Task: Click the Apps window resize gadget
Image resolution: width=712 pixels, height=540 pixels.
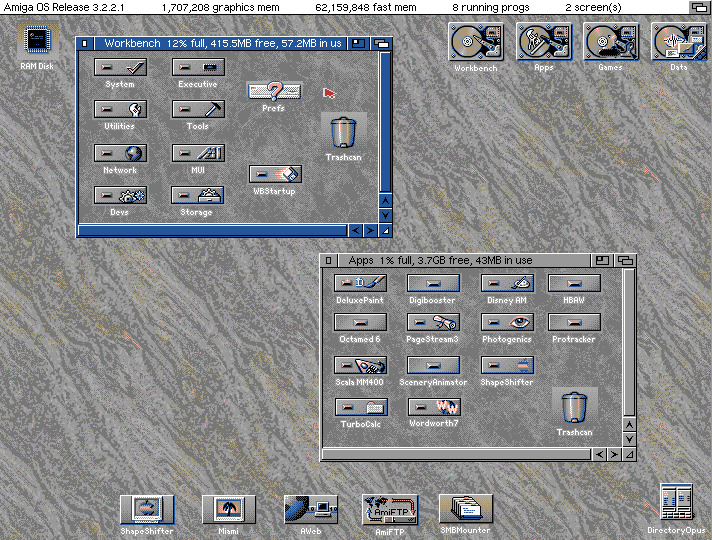Action: (629, 454)
